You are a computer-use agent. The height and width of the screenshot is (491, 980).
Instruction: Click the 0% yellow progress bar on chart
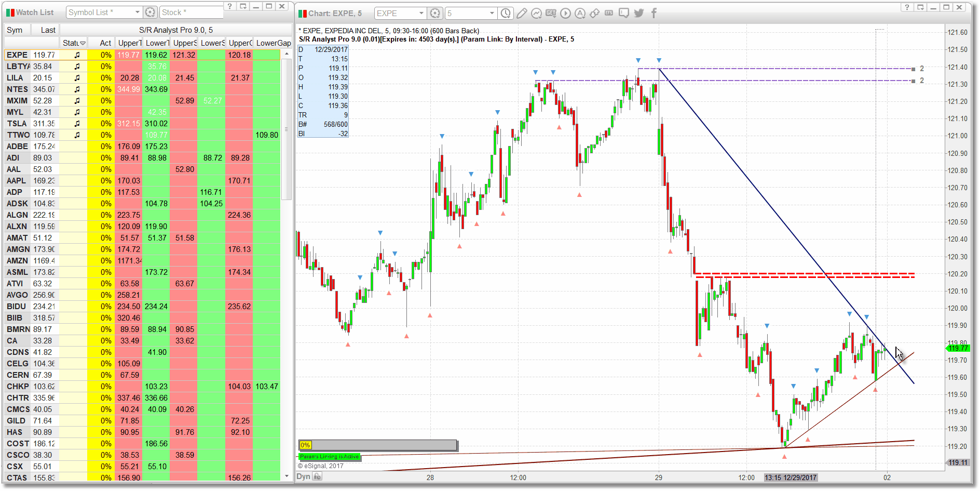tap(305, 445)
